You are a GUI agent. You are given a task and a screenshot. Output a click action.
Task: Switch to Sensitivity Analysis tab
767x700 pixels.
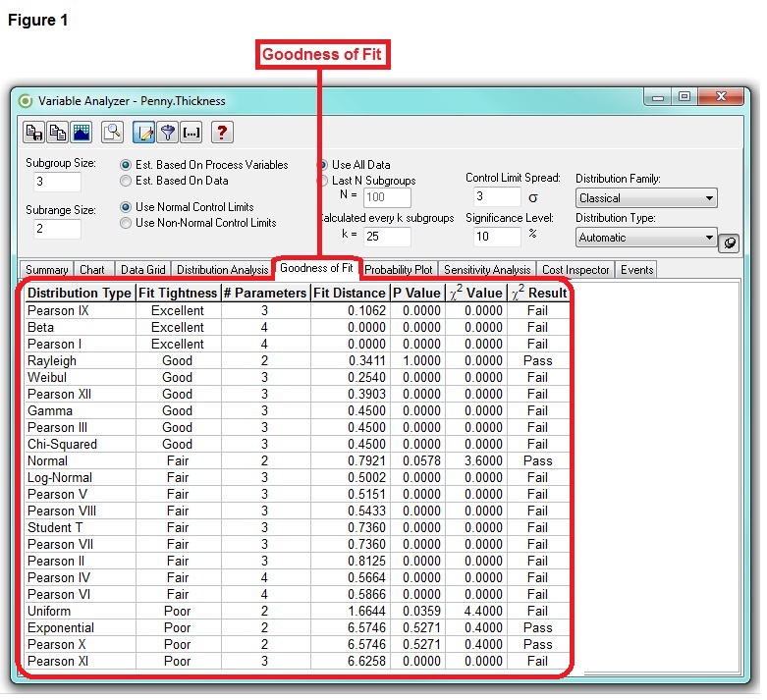[487, 270]
